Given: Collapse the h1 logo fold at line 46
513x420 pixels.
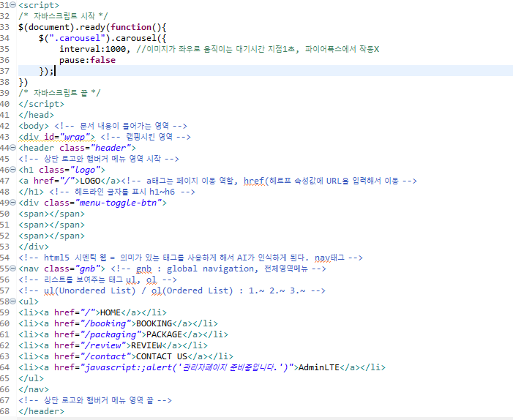Looking at the screenshot, I should click(x=12, y=170).
